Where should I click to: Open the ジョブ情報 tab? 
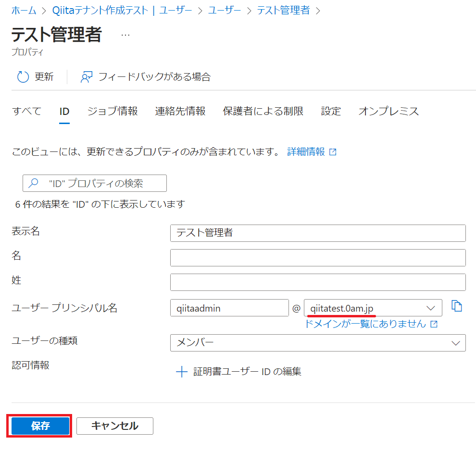coord(113,111)
